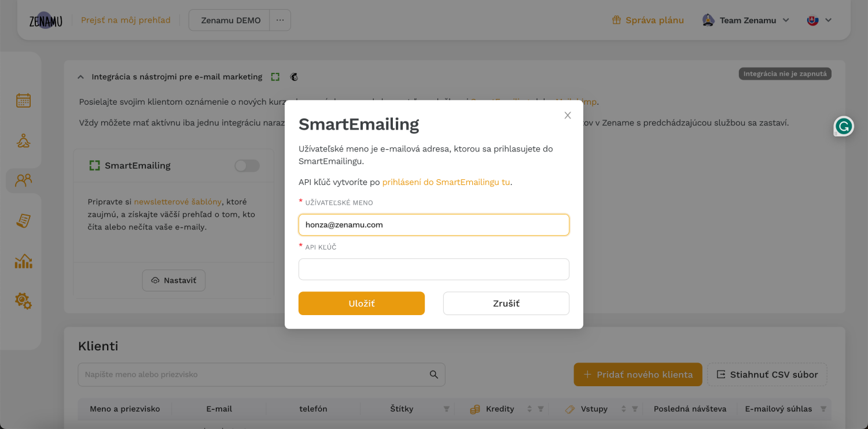The height and width of the screenshot is (429, 868).
Task: Expand the language flag selector
Action: pyautogui.click(x=820, y=20)
